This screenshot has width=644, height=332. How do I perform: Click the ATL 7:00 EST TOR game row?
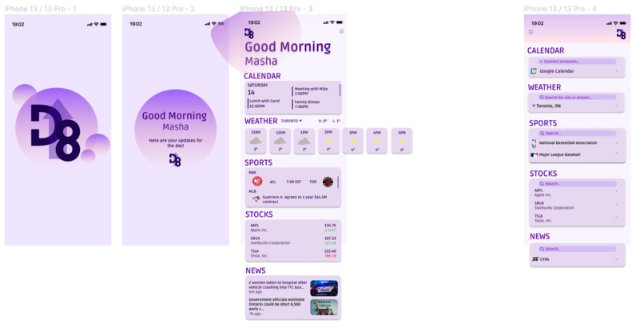pyautogui.click(x=293, y=182)
